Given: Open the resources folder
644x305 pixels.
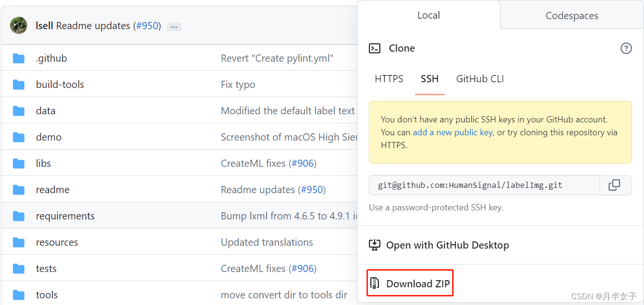Looking at the screenshot, I should coord(57,242).
